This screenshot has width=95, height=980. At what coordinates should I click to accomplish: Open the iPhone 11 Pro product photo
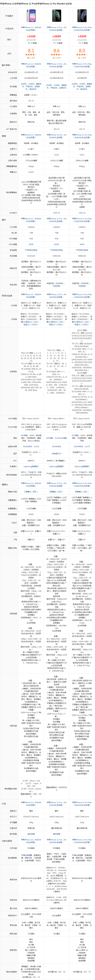pos(57,16)
